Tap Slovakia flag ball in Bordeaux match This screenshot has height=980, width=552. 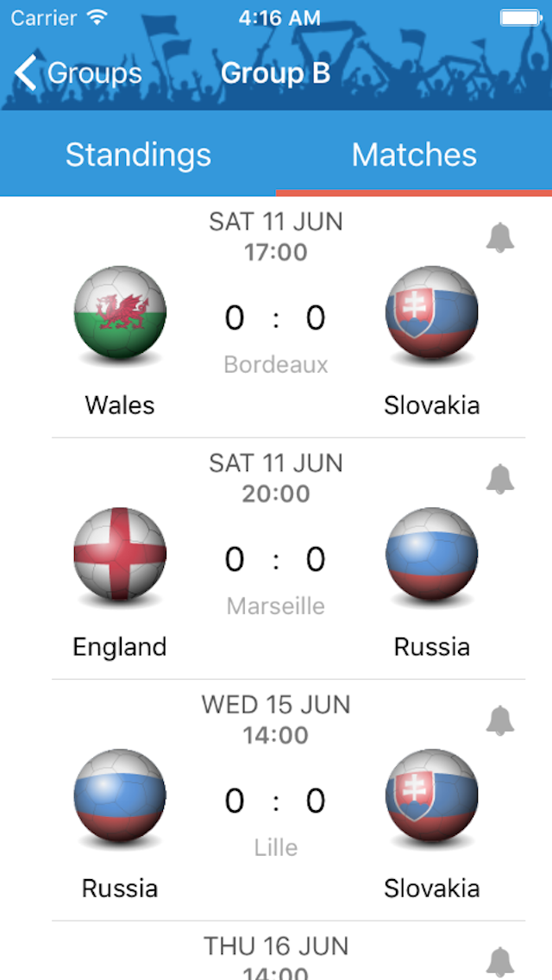431,312
